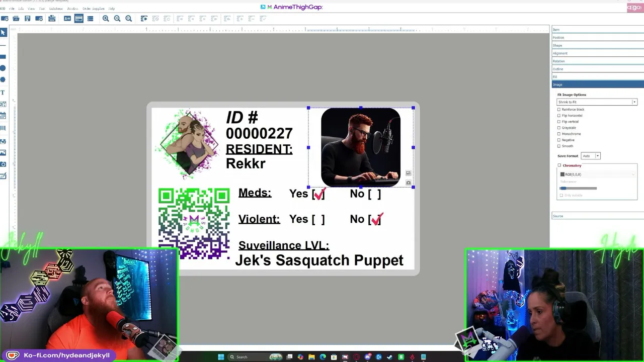Enable Negative checkbox
This screenshot has height=362, width=644.
tap(559, 140)
